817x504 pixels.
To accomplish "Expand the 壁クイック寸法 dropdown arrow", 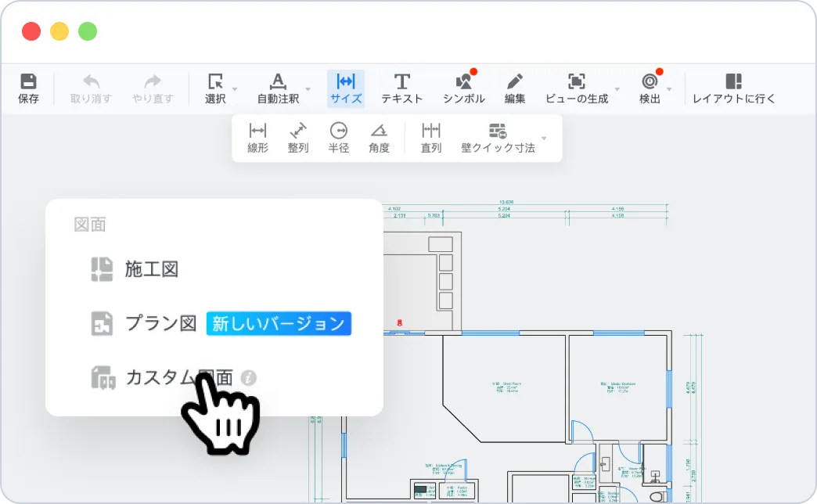I will pos(544,138).
